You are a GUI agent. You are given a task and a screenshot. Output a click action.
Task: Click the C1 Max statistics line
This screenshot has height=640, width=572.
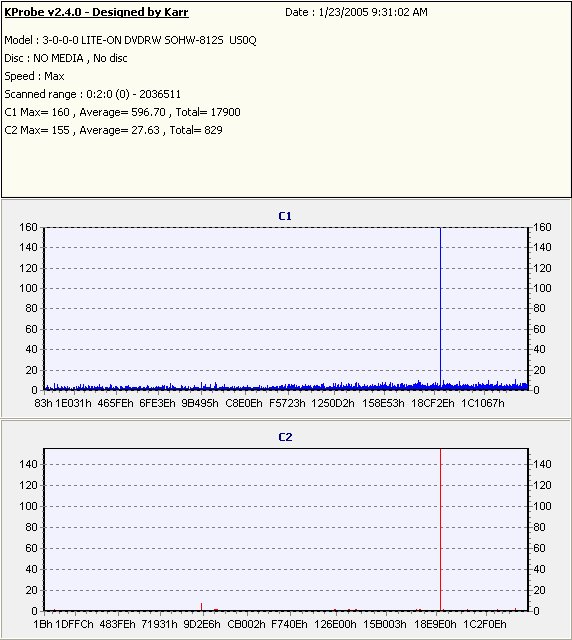pos(122,112)
